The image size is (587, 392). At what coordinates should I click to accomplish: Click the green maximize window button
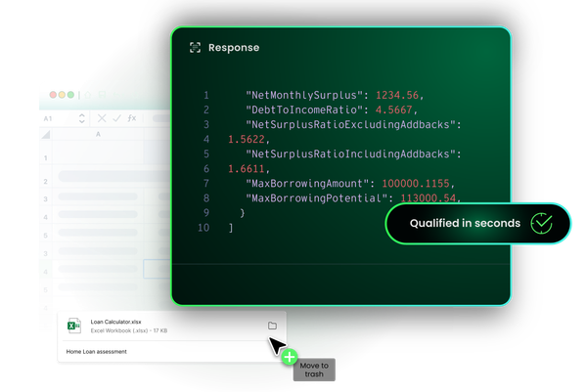point(70,95)
